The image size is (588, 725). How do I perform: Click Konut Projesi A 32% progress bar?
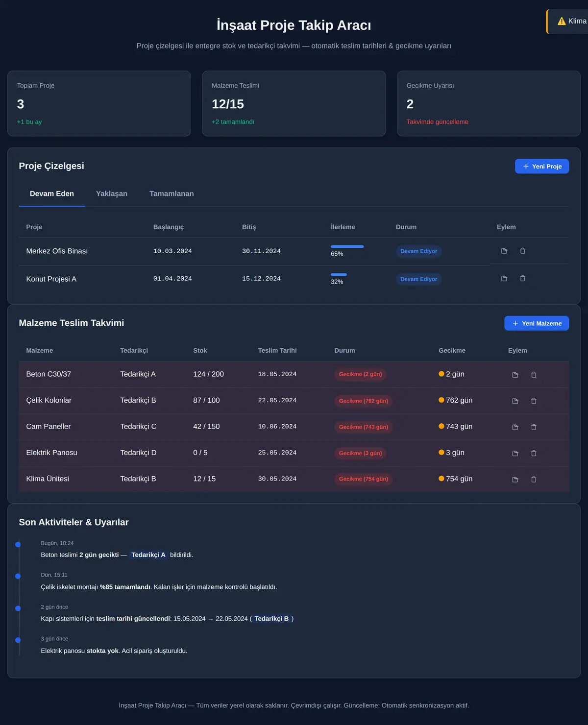(x=339, y=274)
